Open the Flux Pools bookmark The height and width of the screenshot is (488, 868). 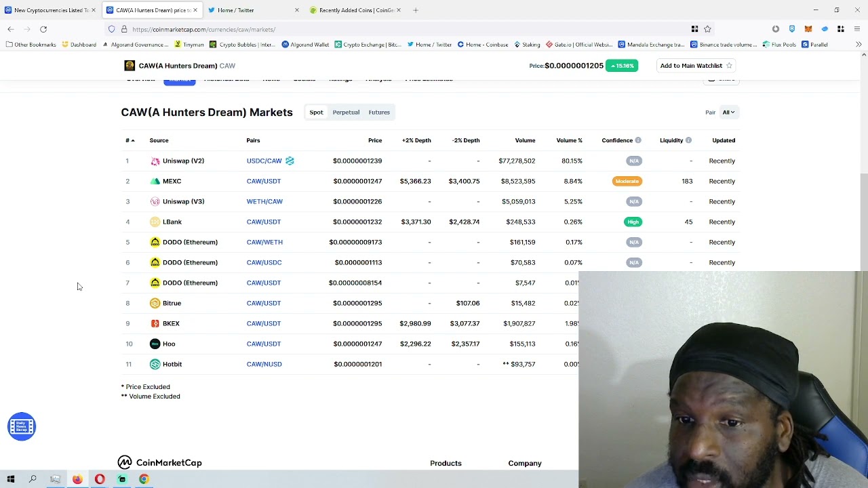[x=779, y=45]
